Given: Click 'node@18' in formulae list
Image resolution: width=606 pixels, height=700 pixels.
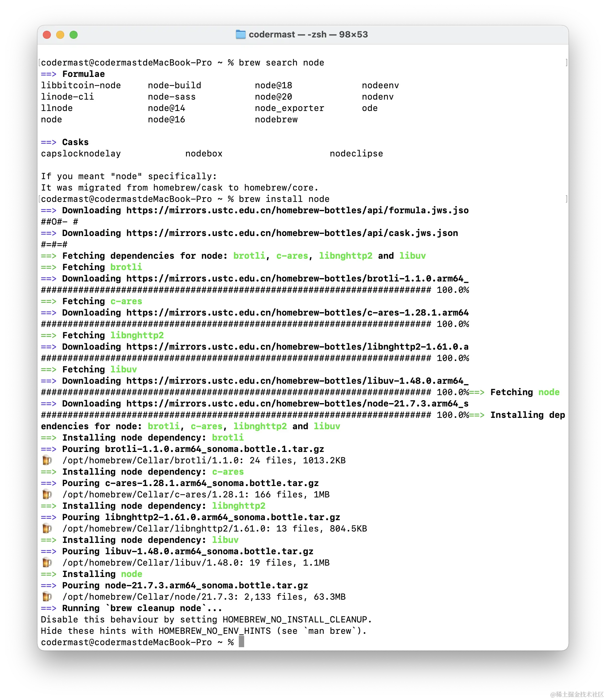Looking at the screenshot, I should (x=274, y=86).
